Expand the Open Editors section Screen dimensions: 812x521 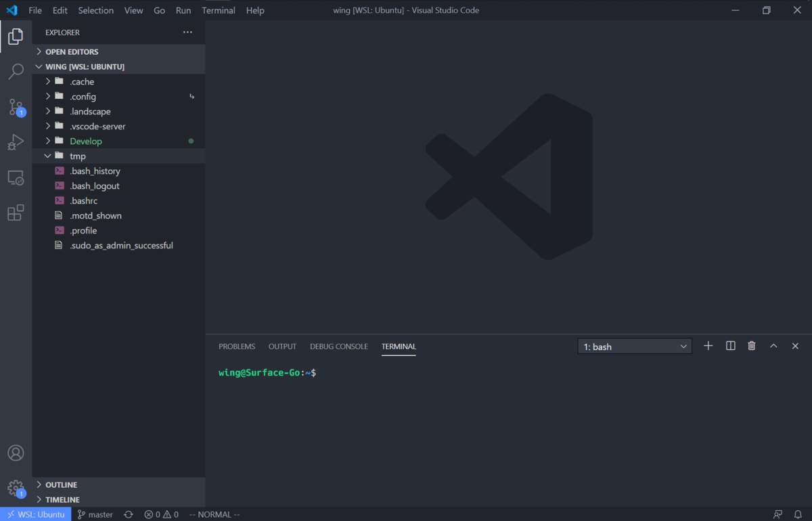point(118,51)
